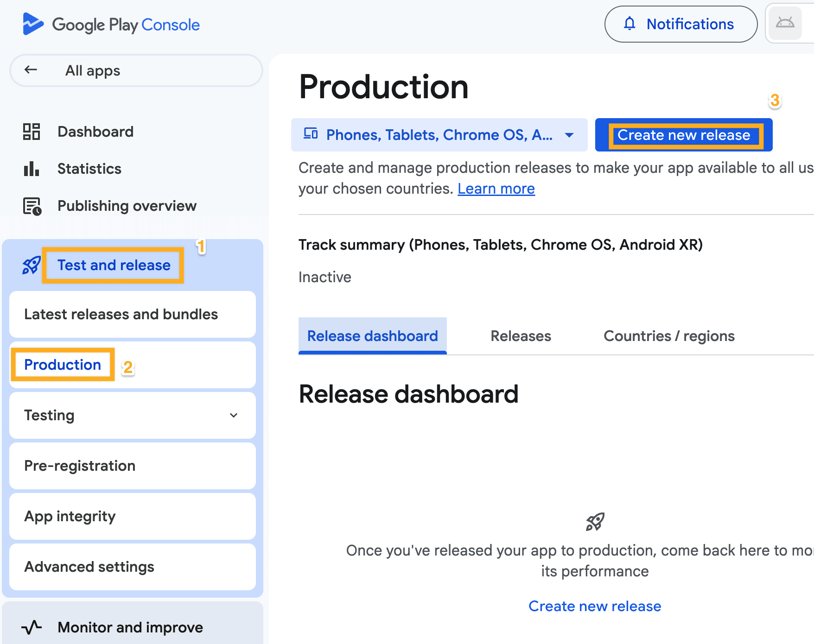
Task: Open Phones, Tablets, Chrome OS form factor dropdown
Action: (439, 135)
